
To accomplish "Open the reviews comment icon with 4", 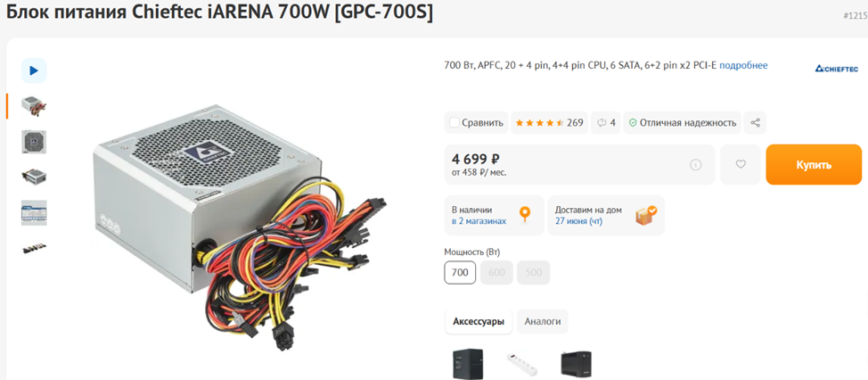I will pyautogui.click(x=606, y=122).
